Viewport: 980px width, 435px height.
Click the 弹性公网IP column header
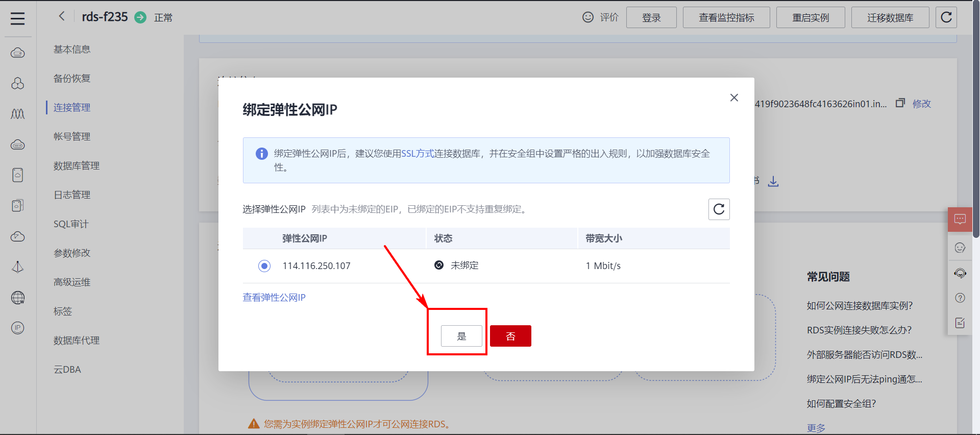pos(305,238)
